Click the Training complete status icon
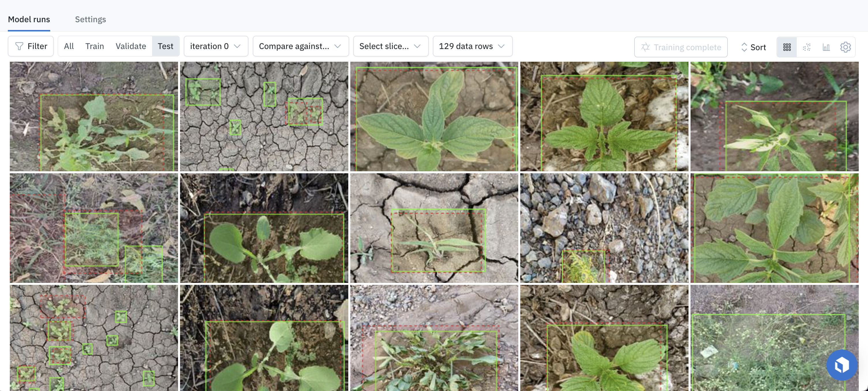 coord(645,47)
